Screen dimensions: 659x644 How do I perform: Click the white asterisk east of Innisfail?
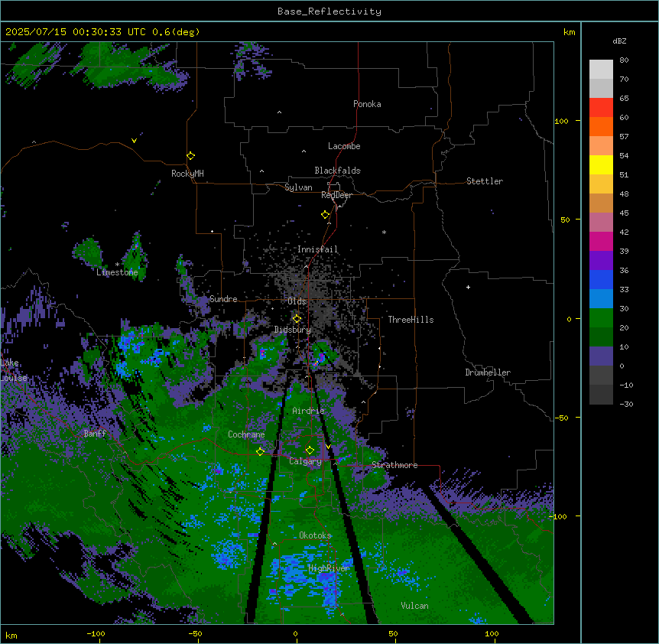[384, 232]
